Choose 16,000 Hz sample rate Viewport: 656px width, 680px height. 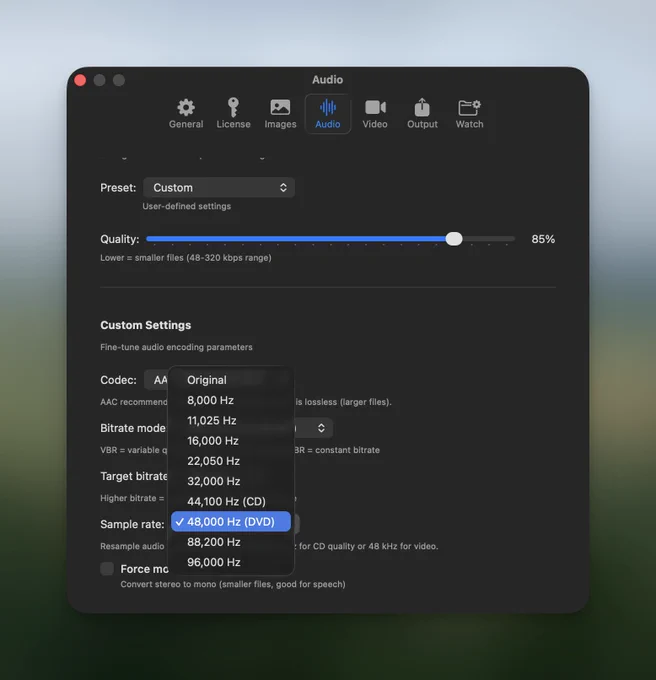tap(231, 441)
